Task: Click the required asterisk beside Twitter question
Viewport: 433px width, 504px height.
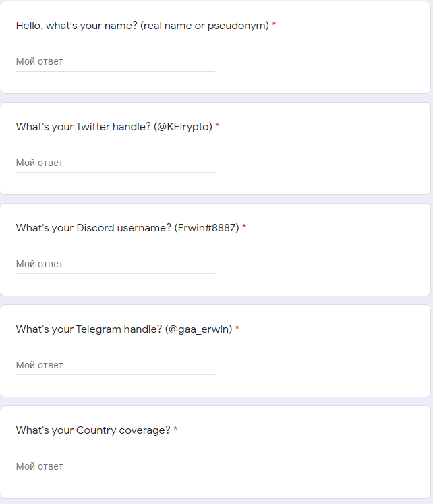Action: [217, 127]
